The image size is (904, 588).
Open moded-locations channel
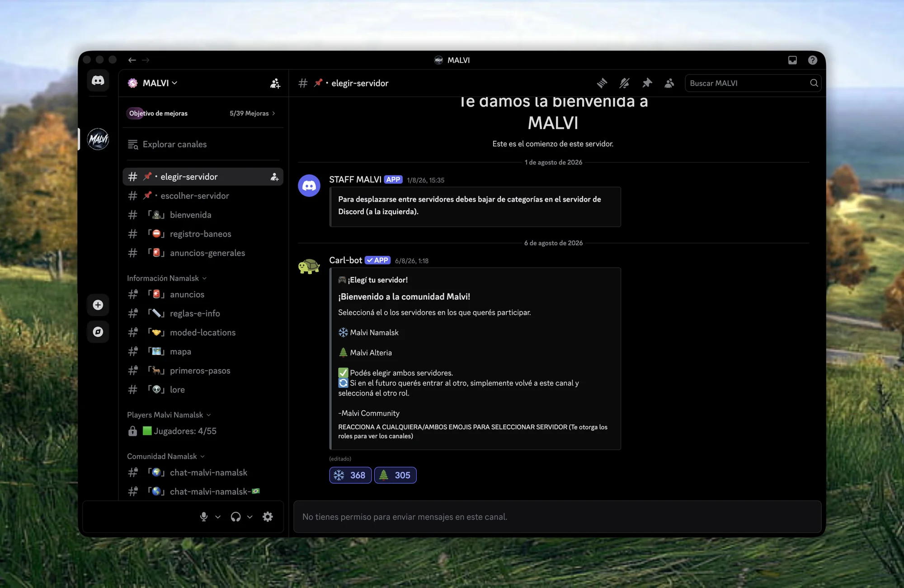(x=203, y=333)
